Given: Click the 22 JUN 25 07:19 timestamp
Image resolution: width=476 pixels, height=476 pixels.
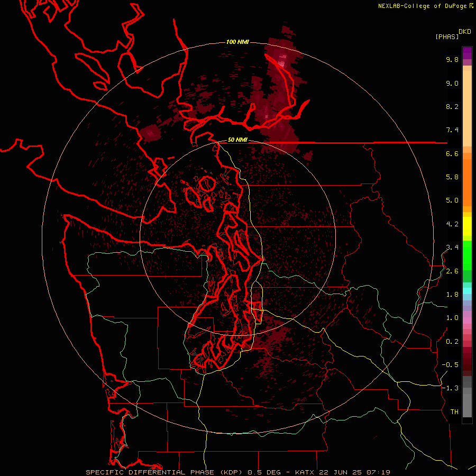Looking at the screenshot, I should [354, 472].
